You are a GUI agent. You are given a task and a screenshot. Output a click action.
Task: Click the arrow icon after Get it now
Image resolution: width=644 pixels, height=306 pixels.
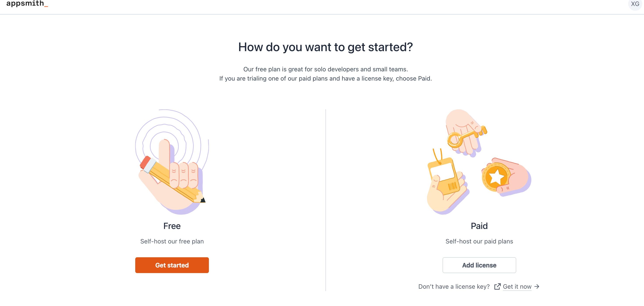click(537, 286)
